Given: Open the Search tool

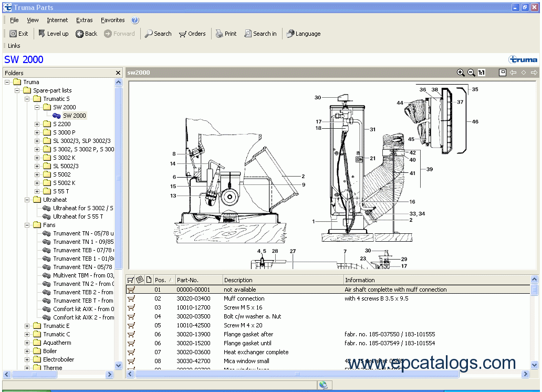Looking at the screenshot, I should (x=158, y=34).
